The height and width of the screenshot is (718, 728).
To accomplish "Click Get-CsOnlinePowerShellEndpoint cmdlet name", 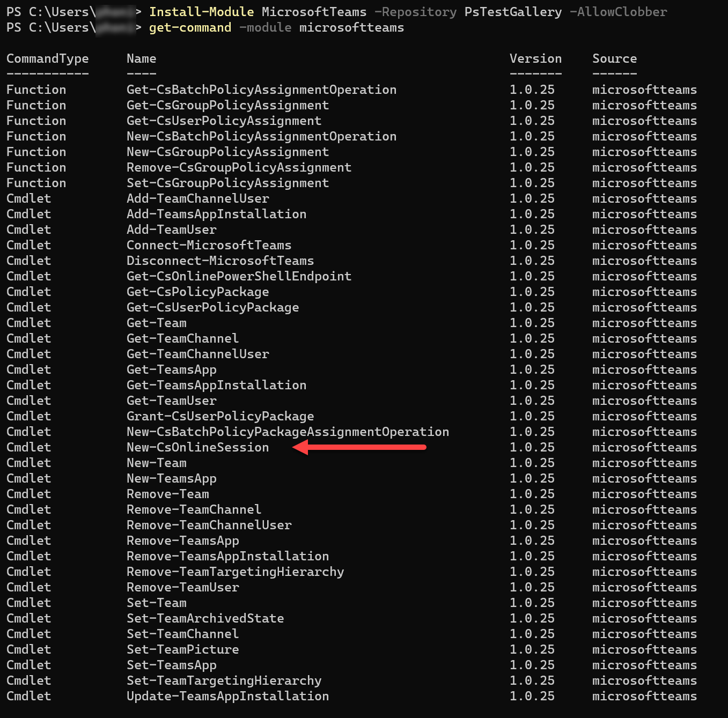I will coord(239,276).
